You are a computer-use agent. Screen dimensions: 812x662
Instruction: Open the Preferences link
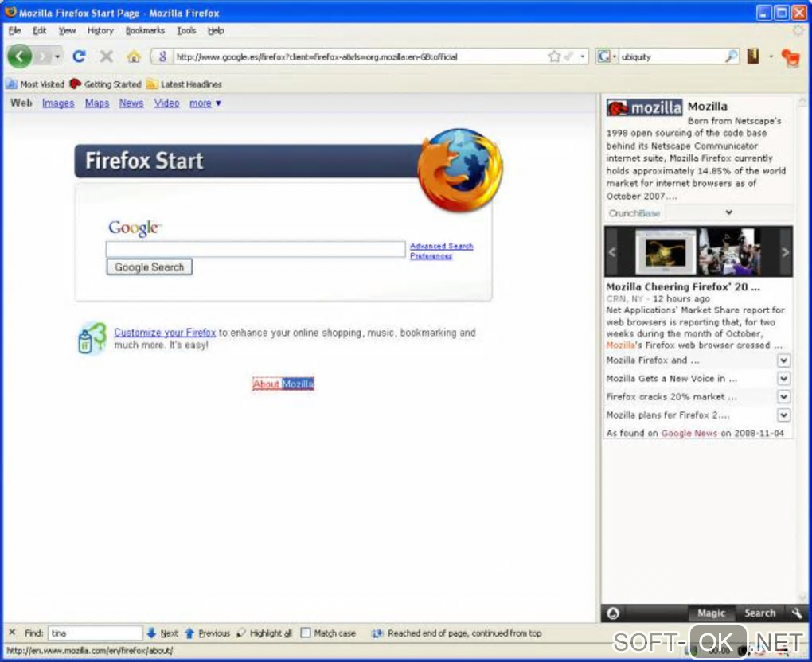point(431,255)
